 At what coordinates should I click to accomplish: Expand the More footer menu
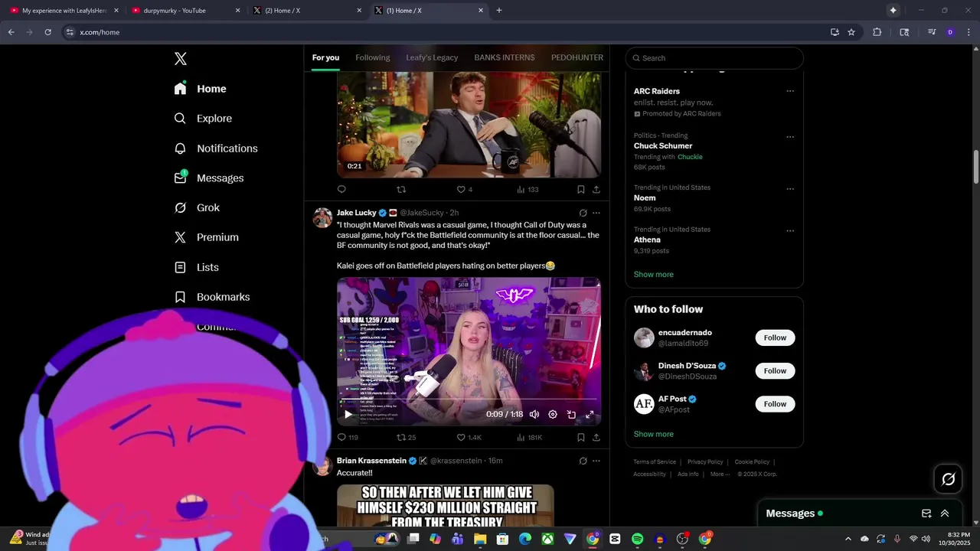(719, 474)
